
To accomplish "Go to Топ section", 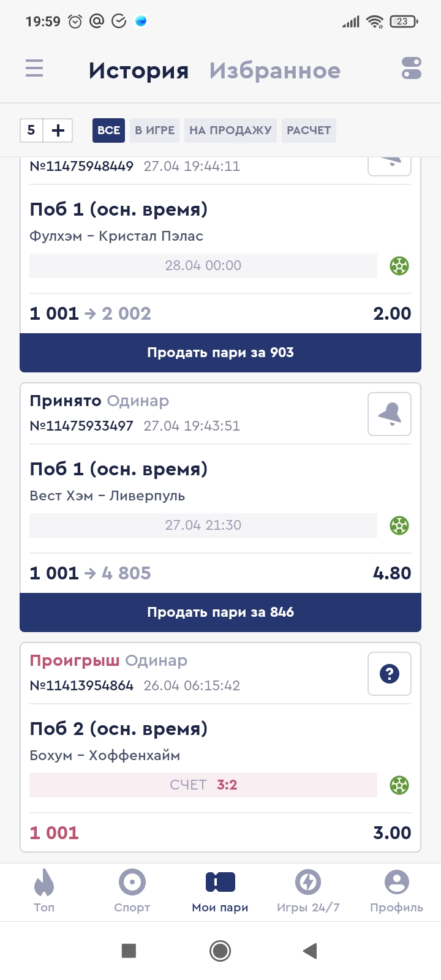I will tap(44, 891).
